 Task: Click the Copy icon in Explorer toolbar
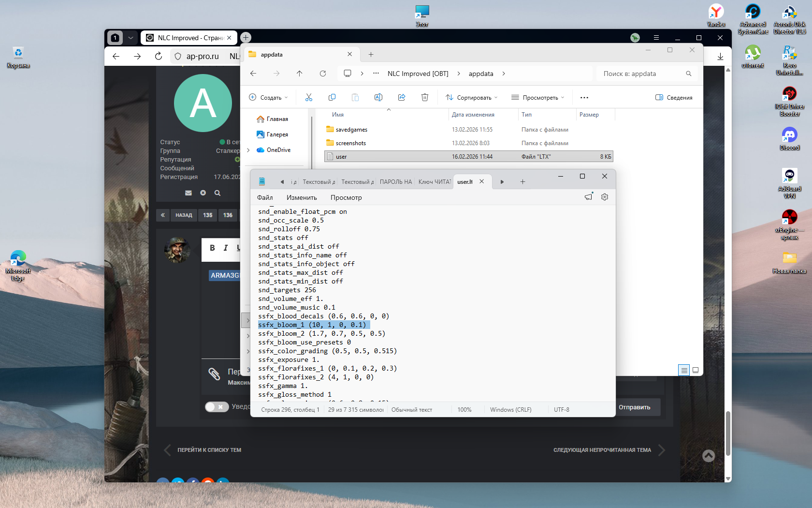(332, 97)
